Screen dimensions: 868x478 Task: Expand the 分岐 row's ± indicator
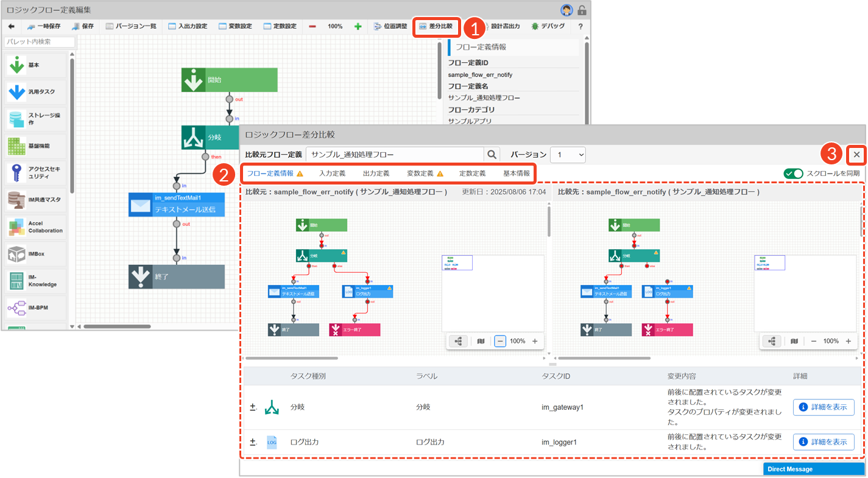click(x=253, y=407)
